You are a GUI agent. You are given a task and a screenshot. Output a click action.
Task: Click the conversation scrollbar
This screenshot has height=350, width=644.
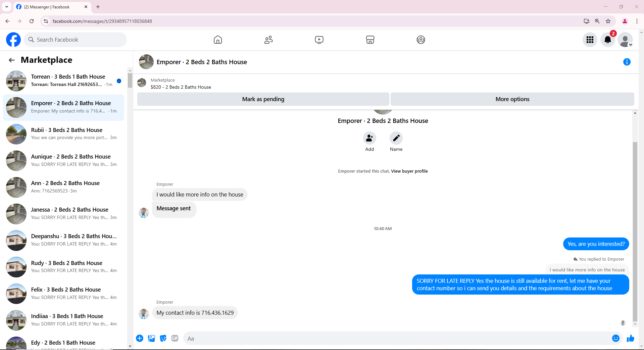pyautogui.click(x=635, y=232)
